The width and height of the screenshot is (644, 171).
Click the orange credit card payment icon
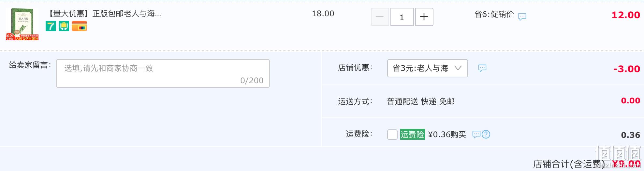79,26
